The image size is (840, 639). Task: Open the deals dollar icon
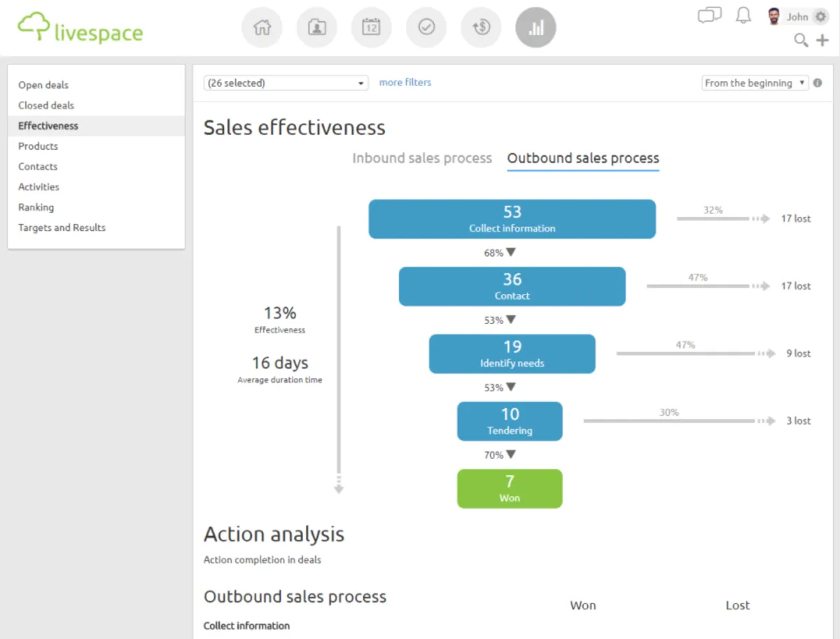481,28
